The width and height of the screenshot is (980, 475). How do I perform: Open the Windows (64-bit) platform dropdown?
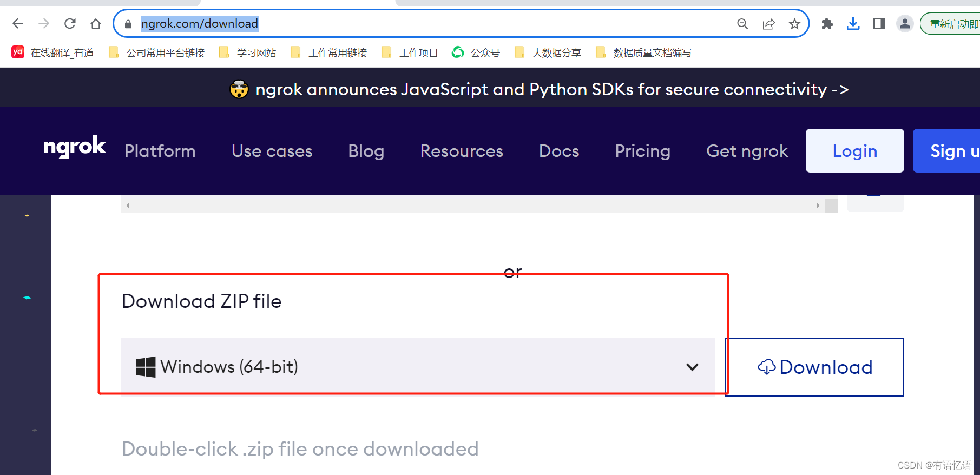pyautogui.click(x=418, y=366)
